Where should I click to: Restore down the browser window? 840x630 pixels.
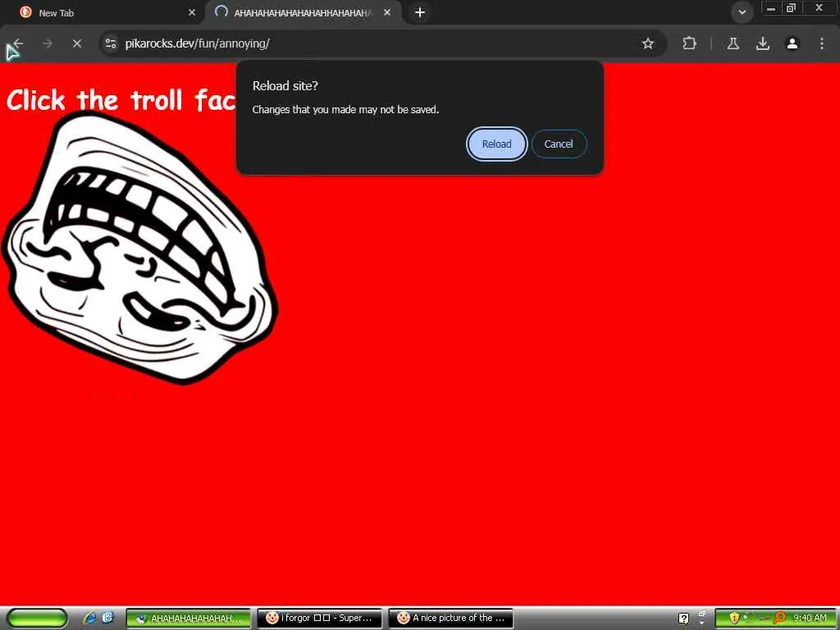(x=790, y=8)
